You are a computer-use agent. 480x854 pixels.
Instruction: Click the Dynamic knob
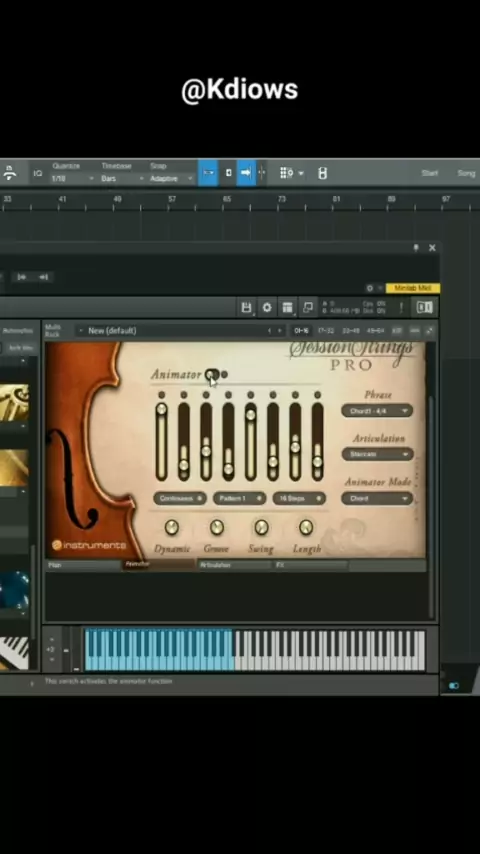coord(172,527)
